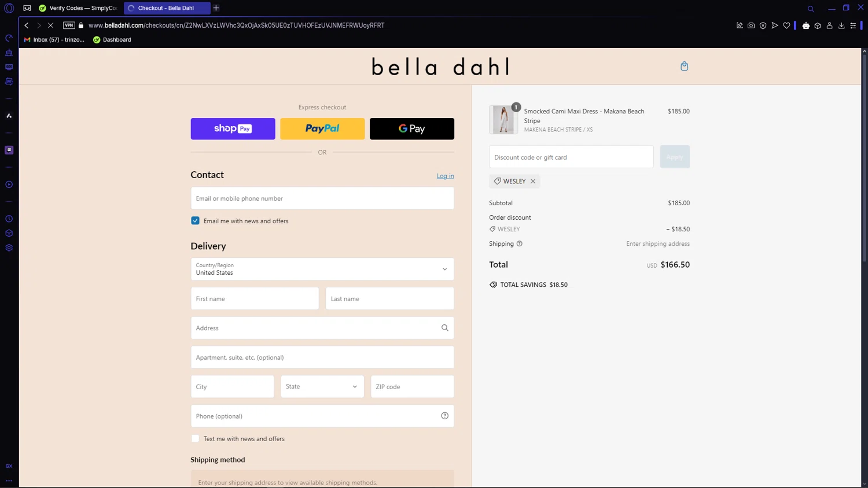This screenshot has height=488, width=868.
Task: Open sidebar three-dots more options
Action: point(9,480)
